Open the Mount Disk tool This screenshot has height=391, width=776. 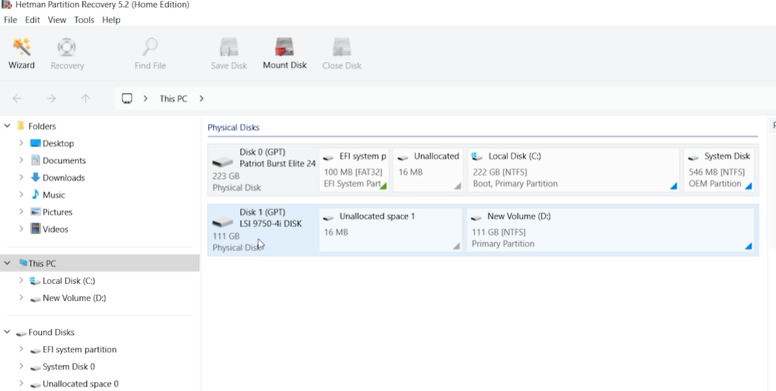(285, 53)
